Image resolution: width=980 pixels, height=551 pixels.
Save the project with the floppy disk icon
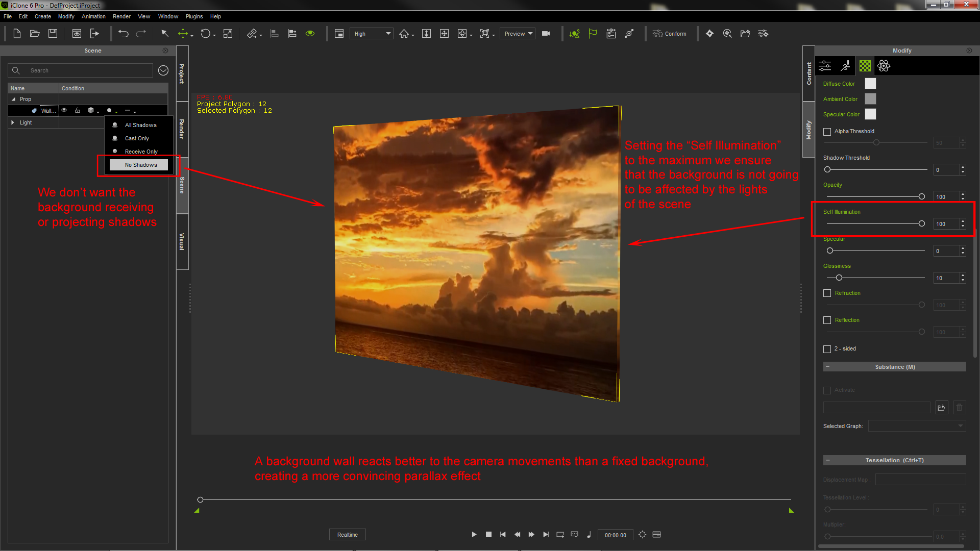click(x=53, y=34)
